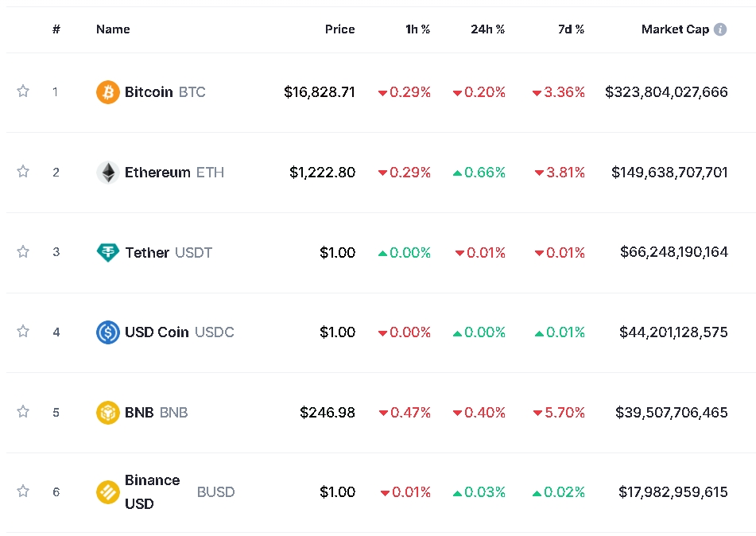This screenshot has width=756, height=536.
Task: Sort by 7d % column header
Action: pos(571,29)
